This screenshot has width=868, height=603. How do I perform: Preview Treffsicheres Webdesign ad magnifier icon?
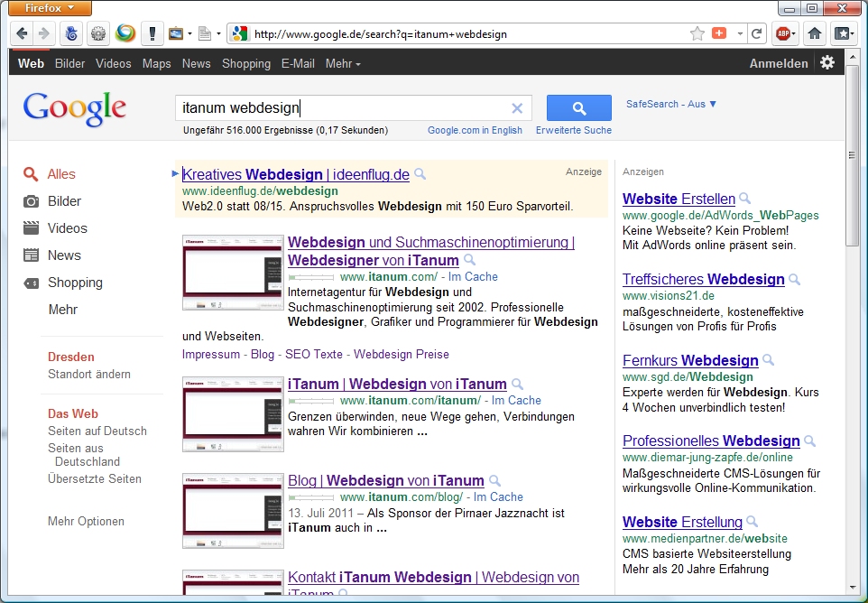[x=794, y=279]
